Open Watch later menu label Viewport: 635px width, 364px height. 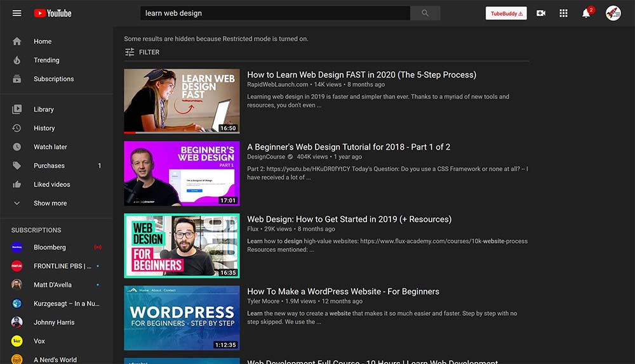click(50, 147)
